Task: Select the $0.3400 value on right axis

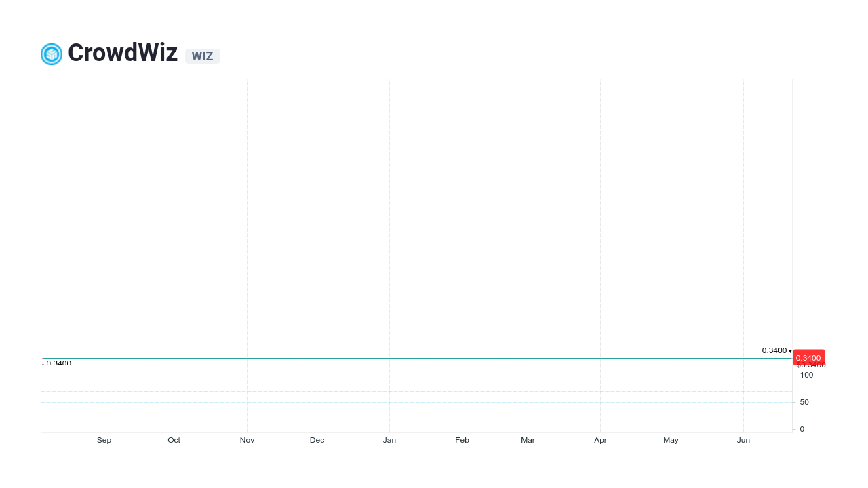Action: (x=811, y=364)
